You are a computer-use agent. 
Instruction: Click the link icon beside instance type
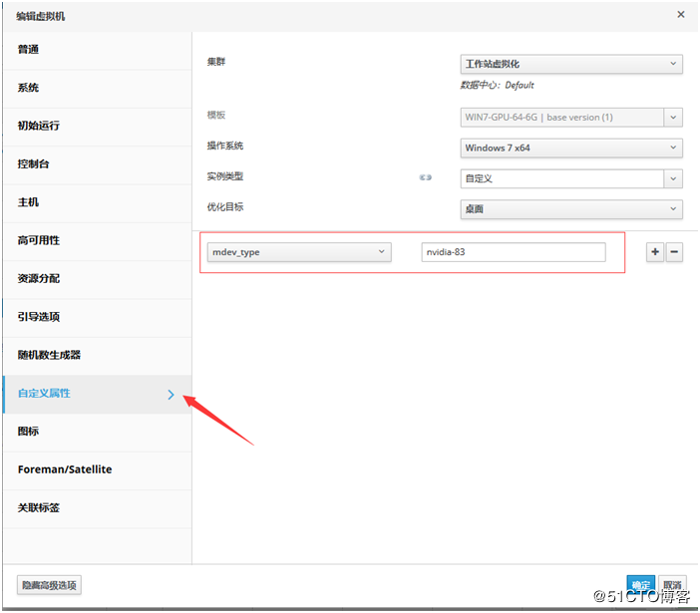click(425, 177)
